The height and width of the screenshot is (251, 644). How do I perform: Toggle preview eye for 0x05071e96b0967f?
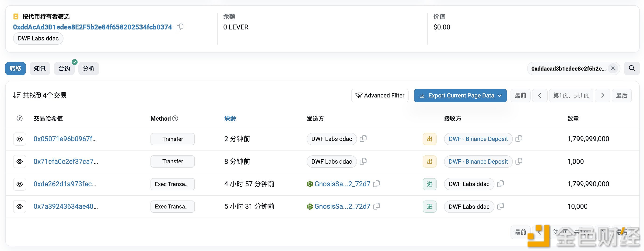click(x=20, y=139)
